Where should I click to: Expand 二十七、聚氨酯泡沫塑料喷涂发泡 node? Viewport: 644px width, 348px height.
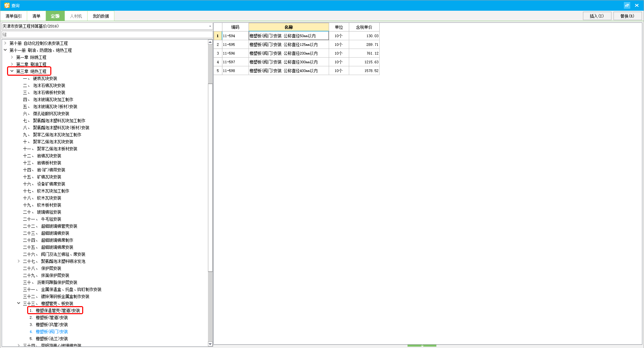[19, 261]
